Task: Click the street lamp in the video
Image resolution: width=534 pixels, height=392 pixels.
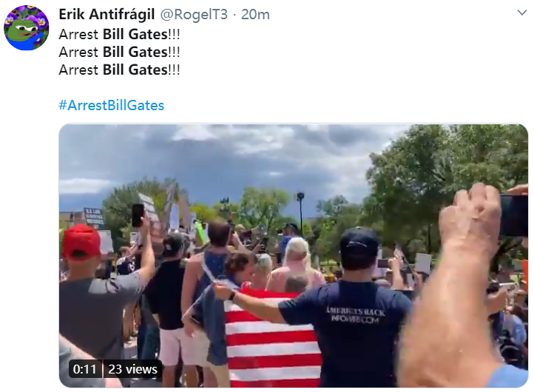Action: [300, 209]
